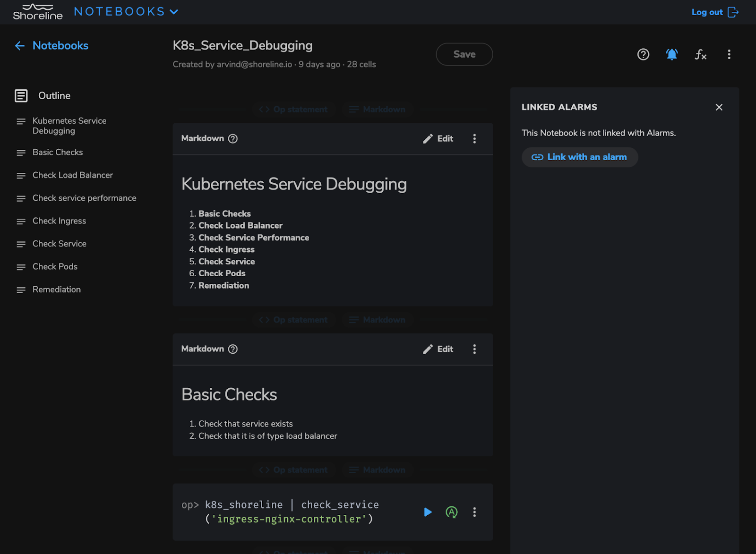
Task: Add Markdown above check_service cell
Action: 377,470
